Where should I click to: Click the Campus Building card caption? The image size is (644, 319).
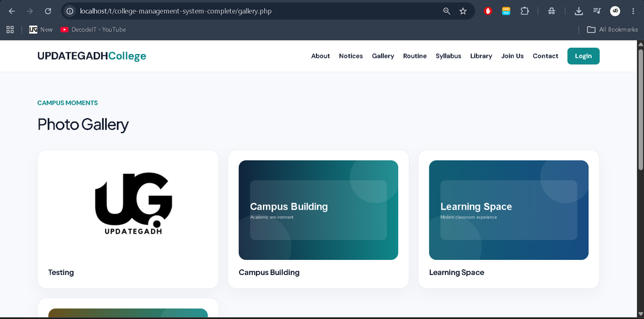269,273
